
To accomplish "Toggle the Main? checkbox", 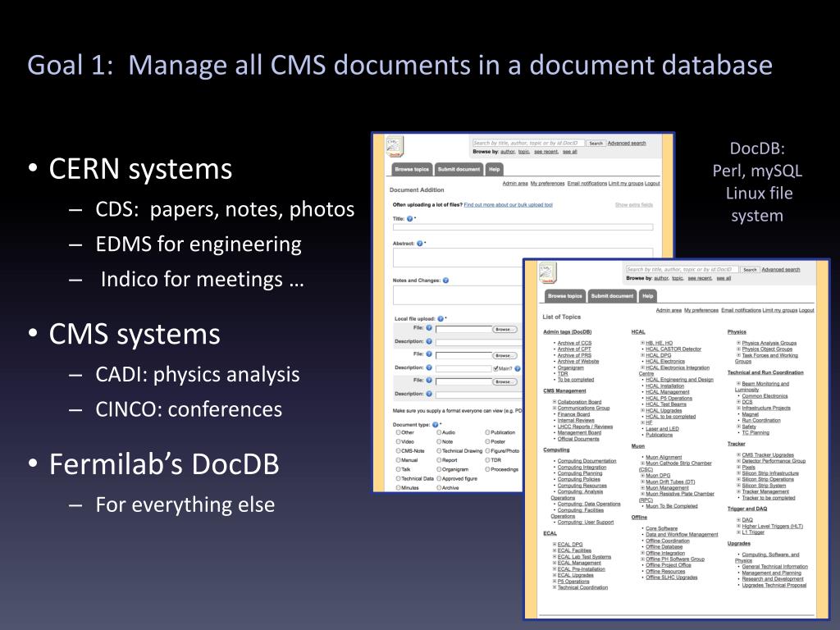I will coord(495,368).
